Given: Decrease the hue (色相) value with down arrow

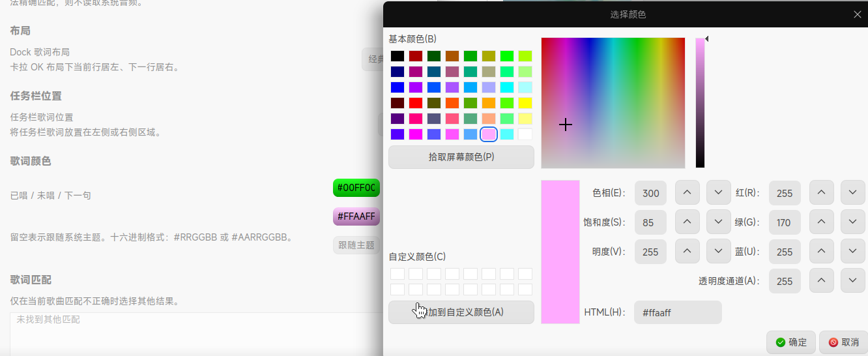Looking at the screenshot, I should (719, 192).
